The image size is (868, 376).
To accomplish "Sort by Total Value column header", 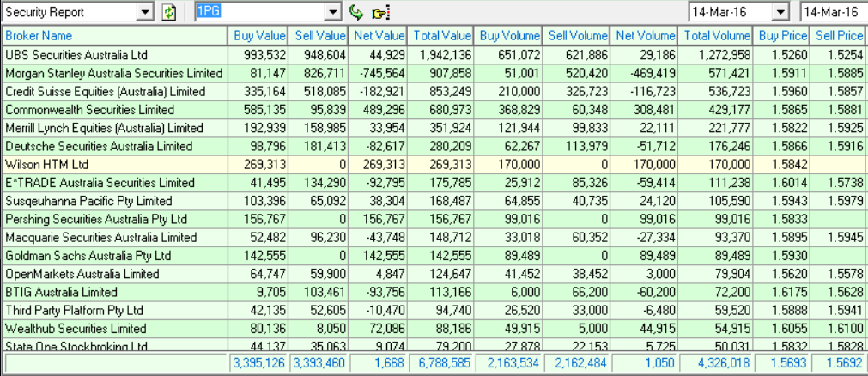I will click(440, 36).
